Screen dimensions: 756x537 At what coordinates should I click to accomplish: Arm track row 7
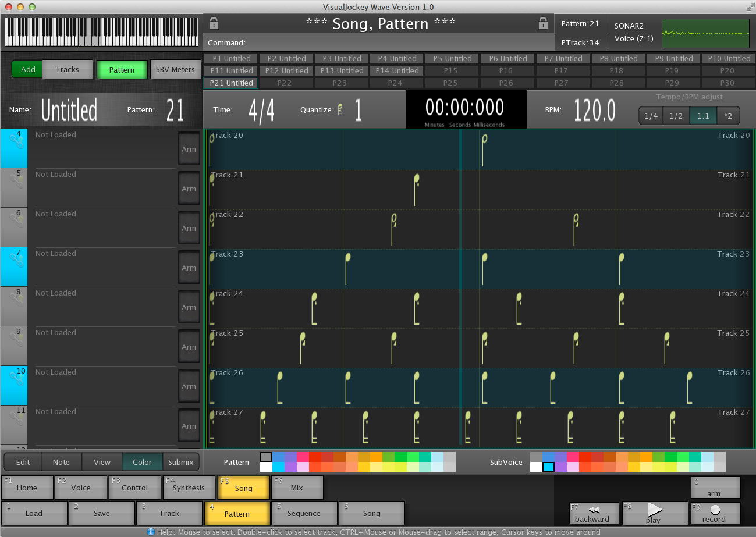pos(189,268)
